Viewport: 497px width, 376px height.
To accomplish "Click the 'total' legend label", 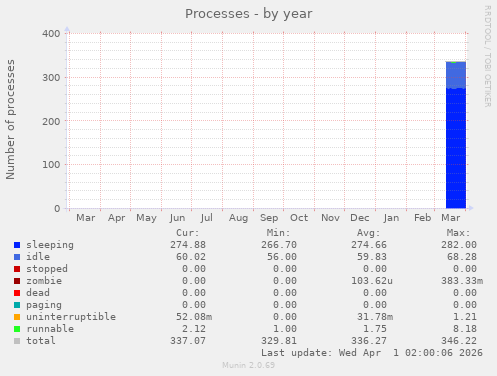I will point(41,341).
